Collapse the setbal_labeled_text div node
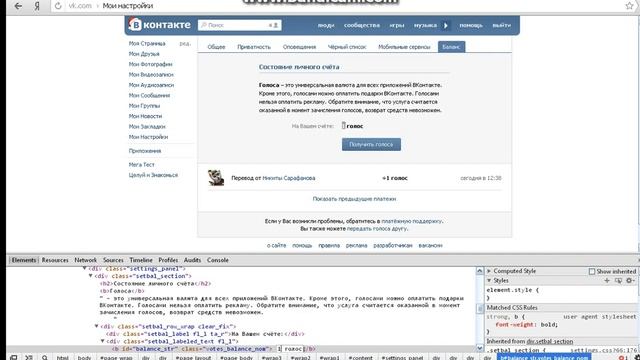This screenshot has height=360, width=640. [x=102, y=341]
